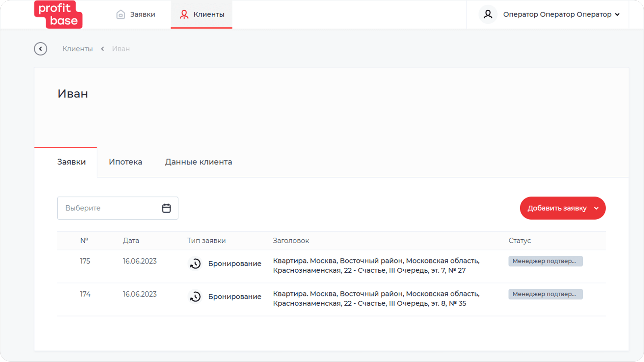Click the person icon beside Клиенты
The width and height of the screenshot is (644, 362).
coord(184,15)
